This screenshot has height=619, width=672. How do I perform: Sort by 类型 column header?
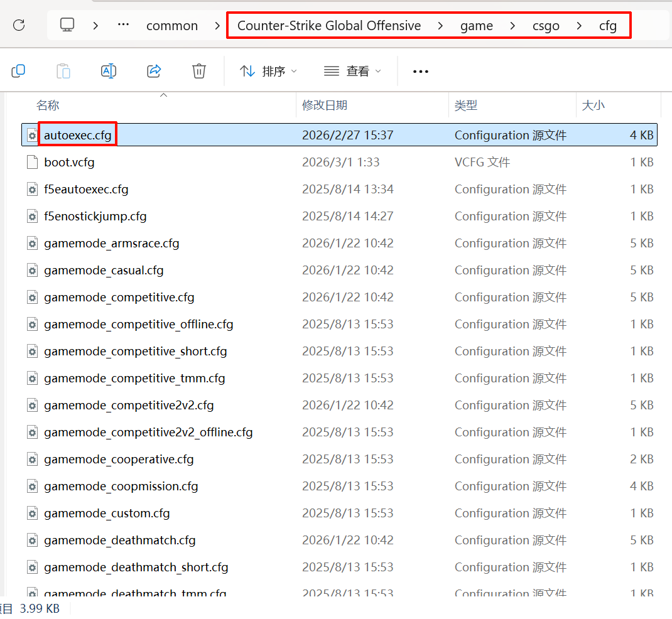pos(466,105)
